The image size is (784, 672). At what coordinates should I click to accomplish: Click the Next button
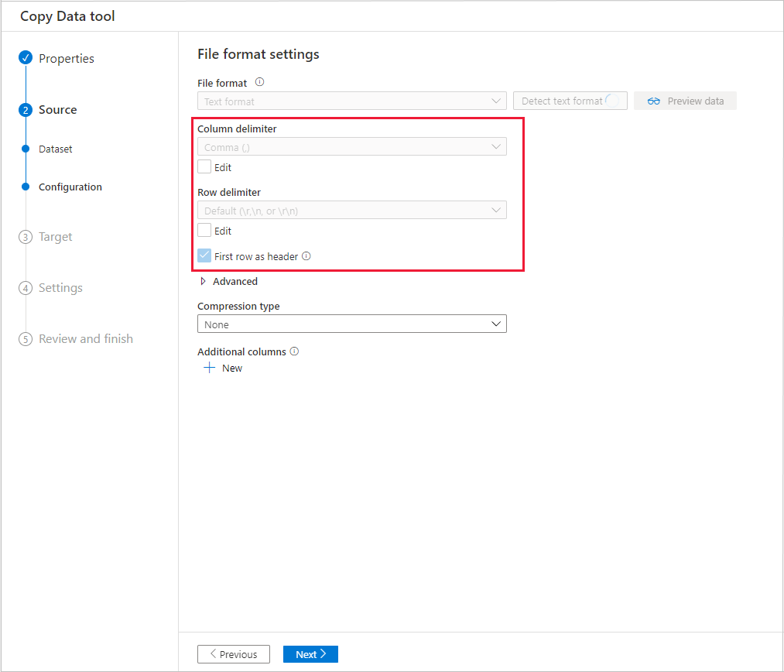click(x=310, y=653)
